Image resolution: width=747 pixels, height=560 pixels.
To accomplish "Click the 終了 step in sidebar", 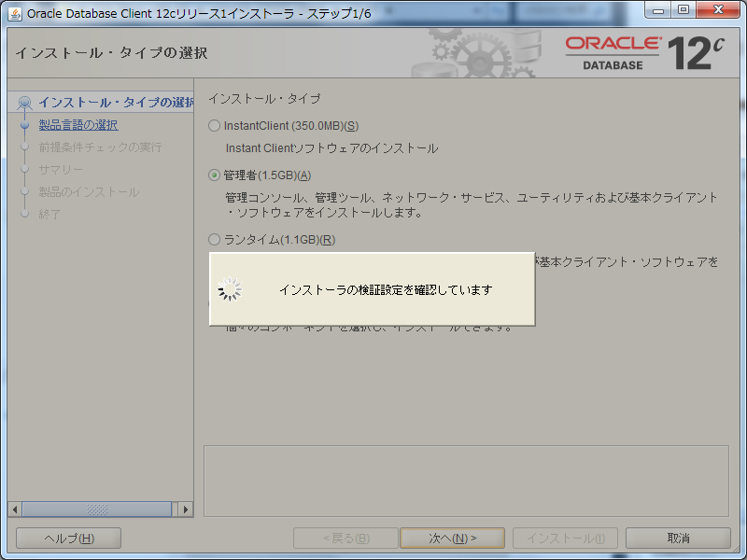I will (49, 215).
